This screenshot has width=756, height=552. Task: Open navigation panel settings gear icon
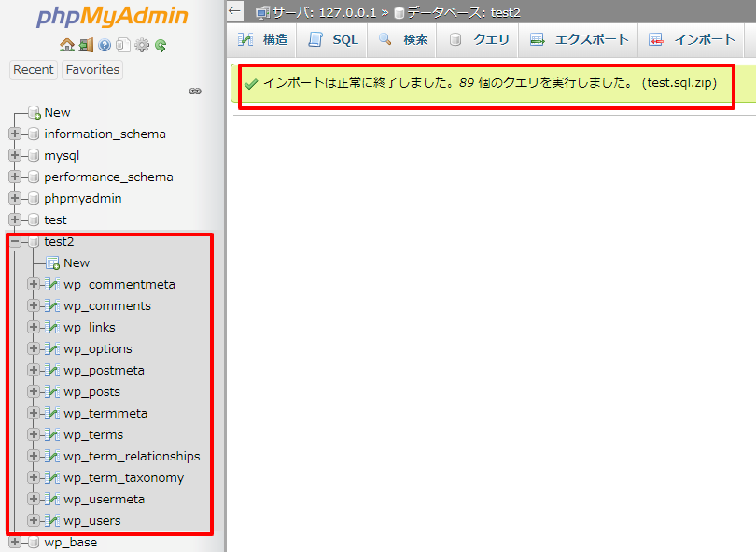click(142, 45)
